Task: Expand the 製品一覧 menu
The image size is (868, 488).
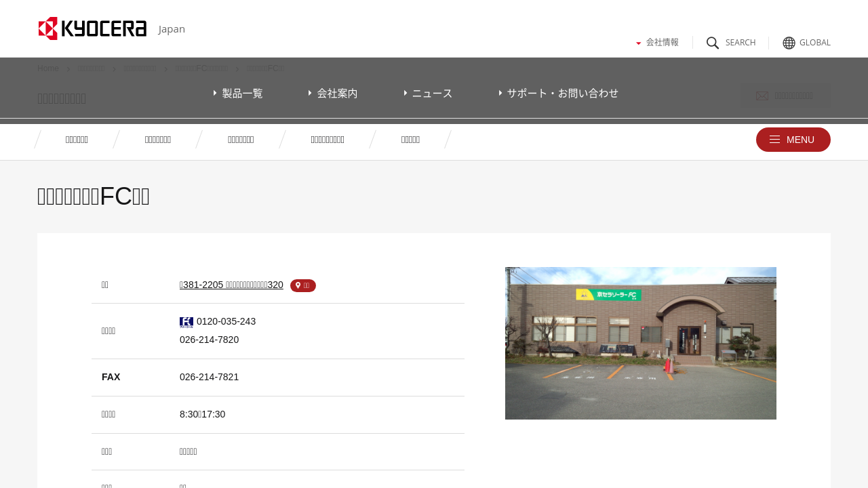Action: click(238, 94)
